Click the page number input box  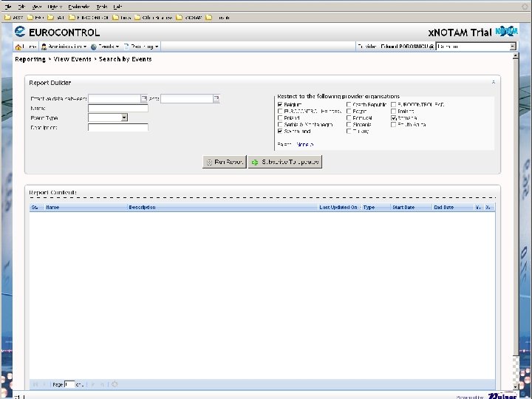[x=69, y=384]
